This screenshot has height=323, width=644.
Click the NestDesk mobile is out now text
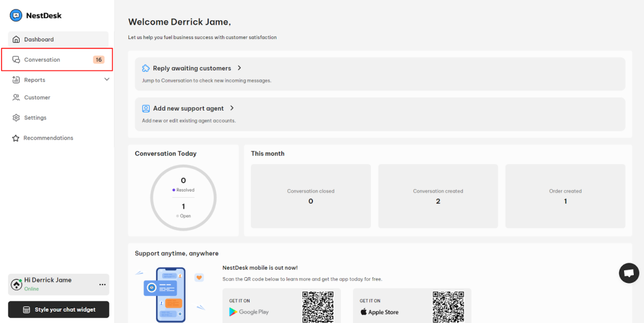pos(260,268)
